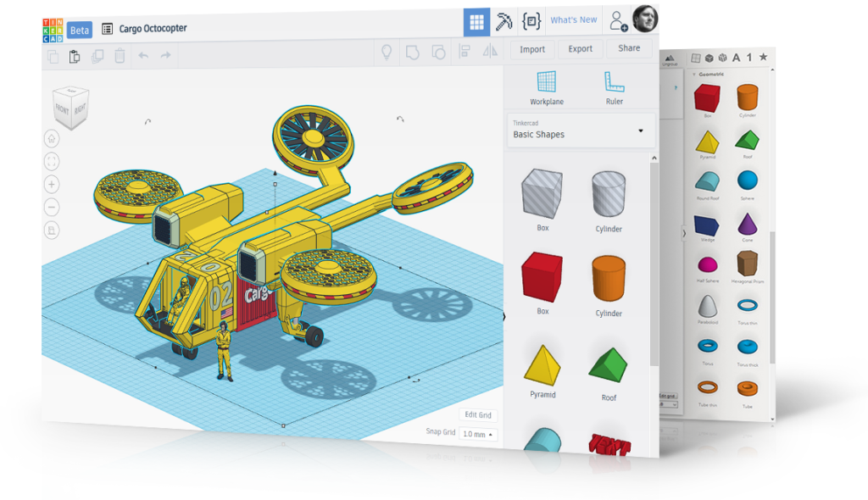The height and width of the screenshot is (500, 868).
Task: Click the Import button
Action: [x=532, y=49]
